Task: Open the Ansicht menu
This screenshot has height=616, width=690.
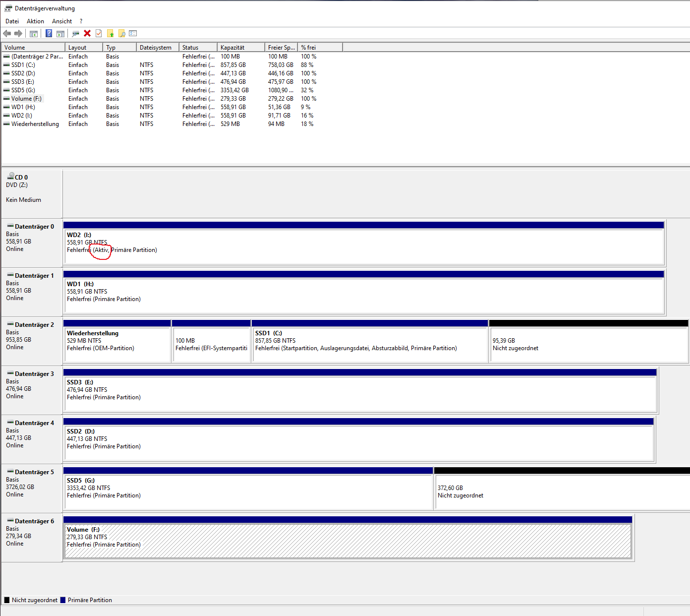Action: point(62,21)
